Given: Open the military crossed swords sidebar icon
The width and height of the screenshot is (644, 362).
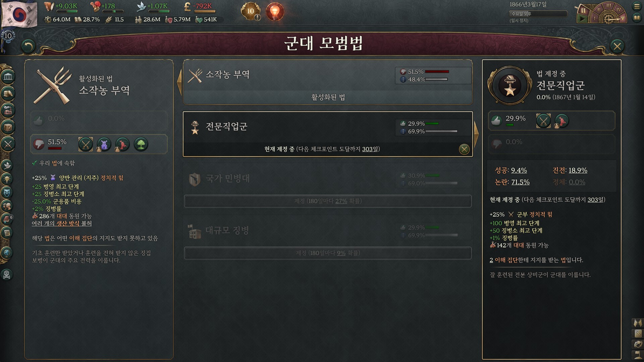Looking at the screenshot, I should (x=8, y=144).
